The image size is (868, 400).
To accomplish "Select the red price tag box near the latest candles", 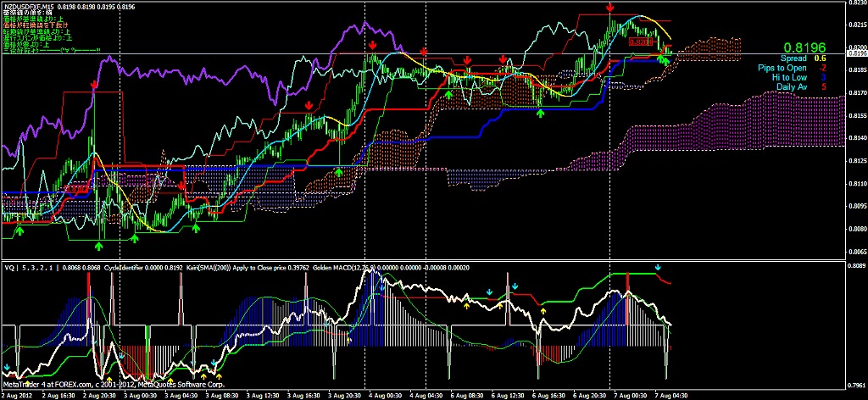I will pos(644,40).
